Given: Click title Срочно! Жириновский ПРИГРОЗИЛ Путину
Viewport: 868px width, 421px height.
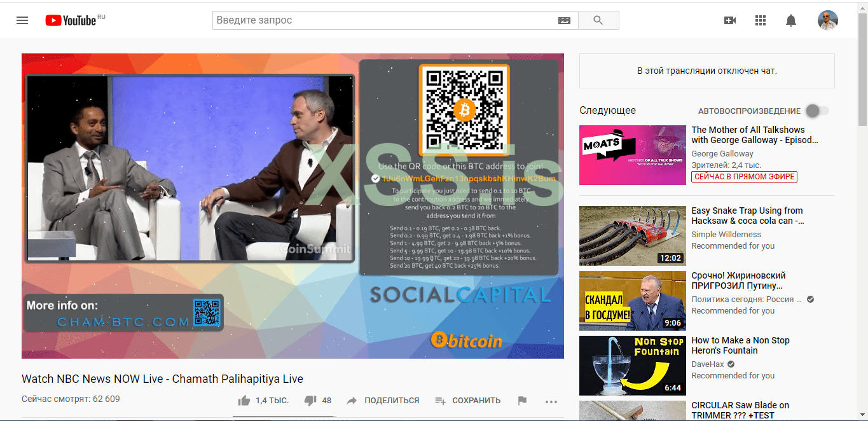Looking at the screenshot, I should [x=739, y=280].
